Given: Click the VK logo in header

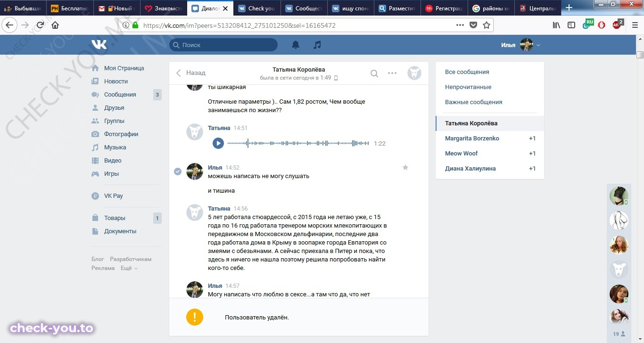Looking at the screenshot, I should (99, 45).
